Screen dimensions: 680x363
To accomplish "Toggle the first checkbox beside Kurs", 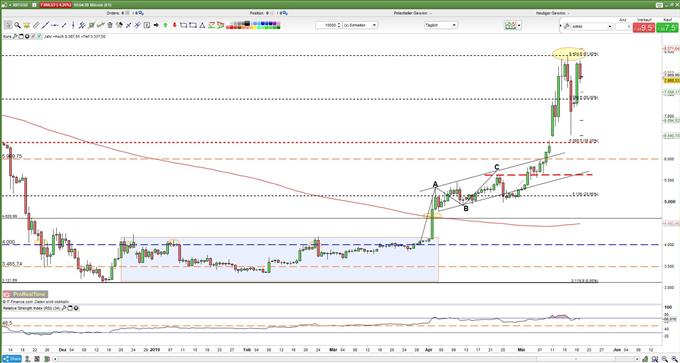I will (33, 36).
